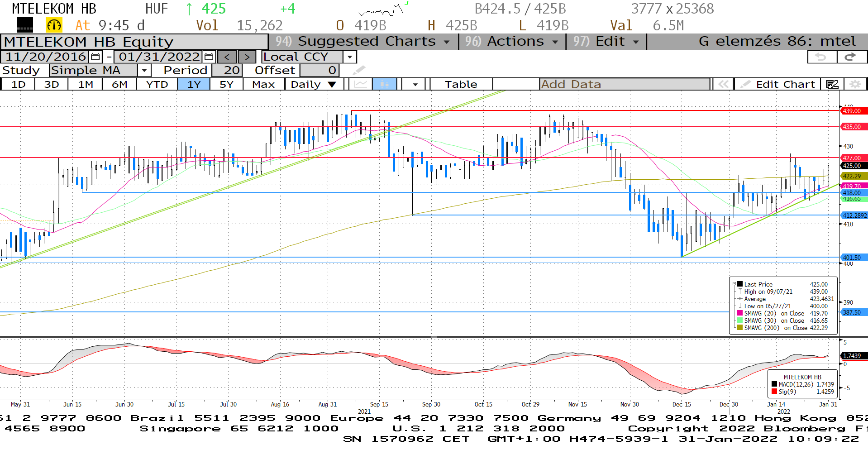Click the 1.7439 MACD value label
This screenshot has height=464, width=868.
click(x=854, y=356)
